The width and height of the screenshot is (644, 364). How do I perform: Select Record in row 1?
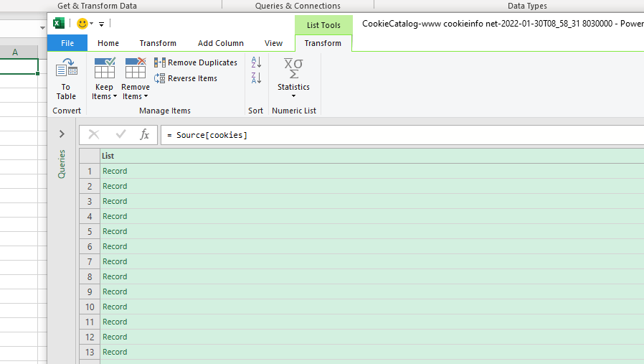click(x=115, y=171)
